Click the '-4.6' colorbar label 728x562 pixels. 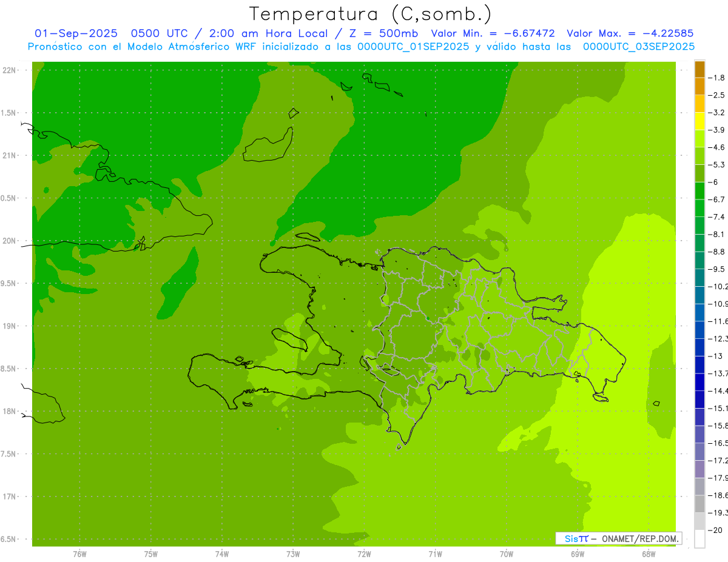[x=717, y=147]
